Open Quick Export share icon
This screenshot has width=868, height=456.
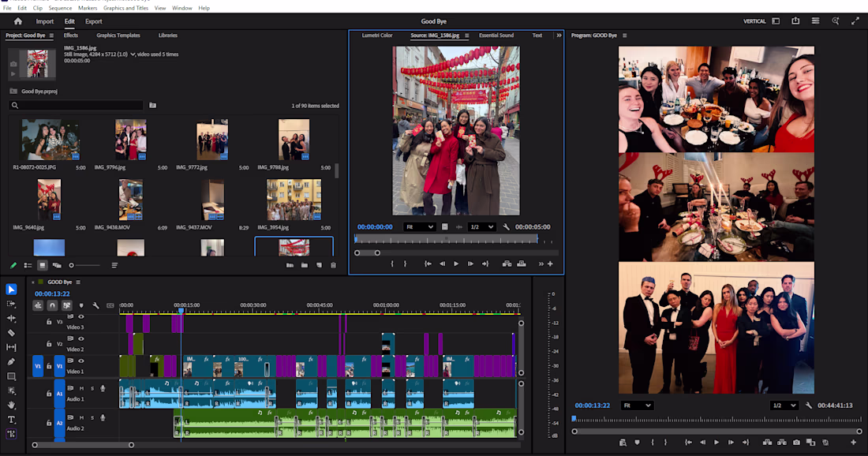pos(795,21)
